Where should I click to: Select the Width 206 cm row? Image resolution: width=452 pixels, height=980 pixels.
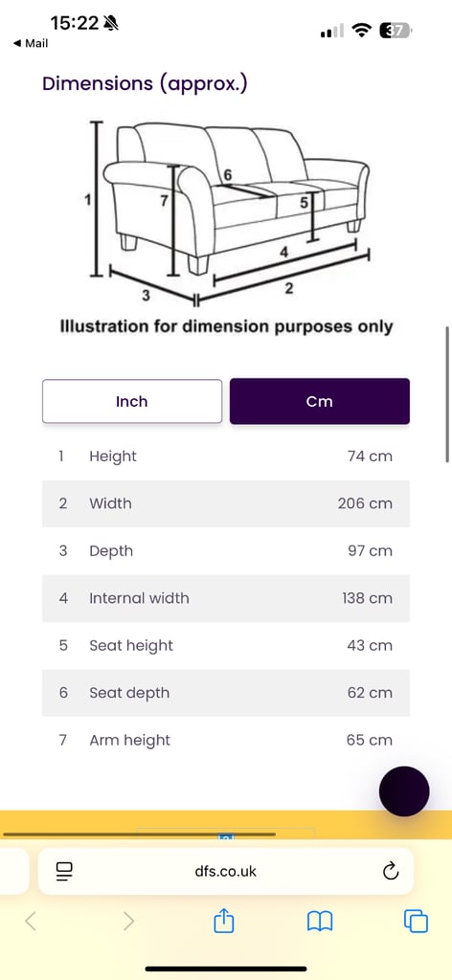pos(226,503)
